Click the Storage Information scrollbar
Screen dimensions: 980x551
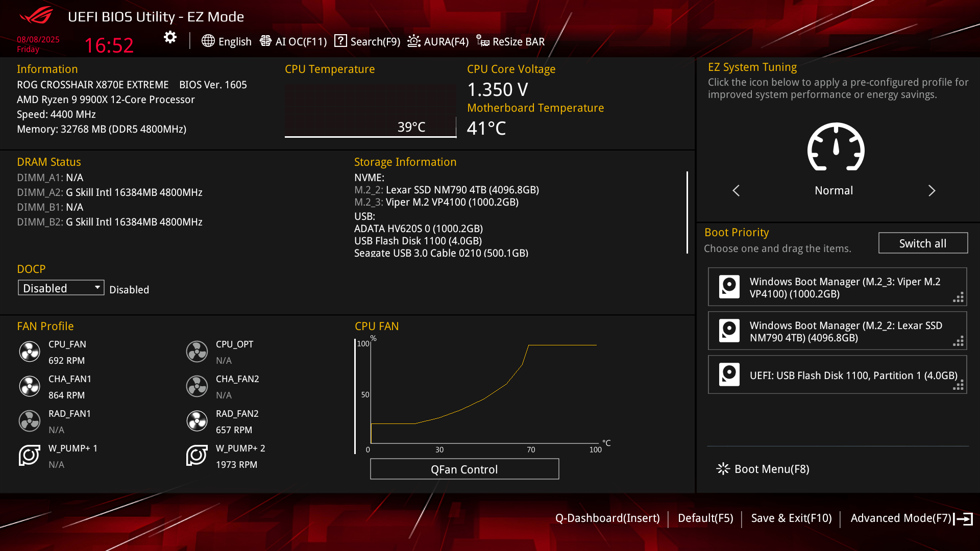click(687, 212)
